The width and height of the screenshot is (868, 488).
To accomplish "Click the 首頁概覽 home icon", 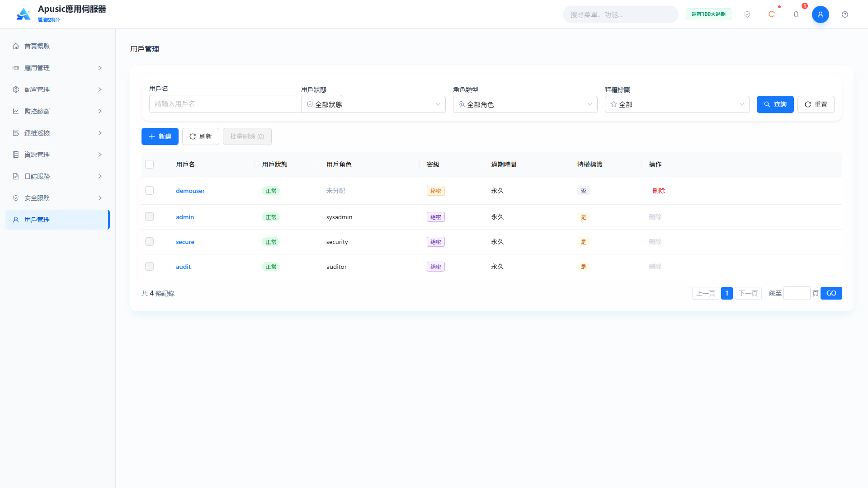I will pos(16,46).
